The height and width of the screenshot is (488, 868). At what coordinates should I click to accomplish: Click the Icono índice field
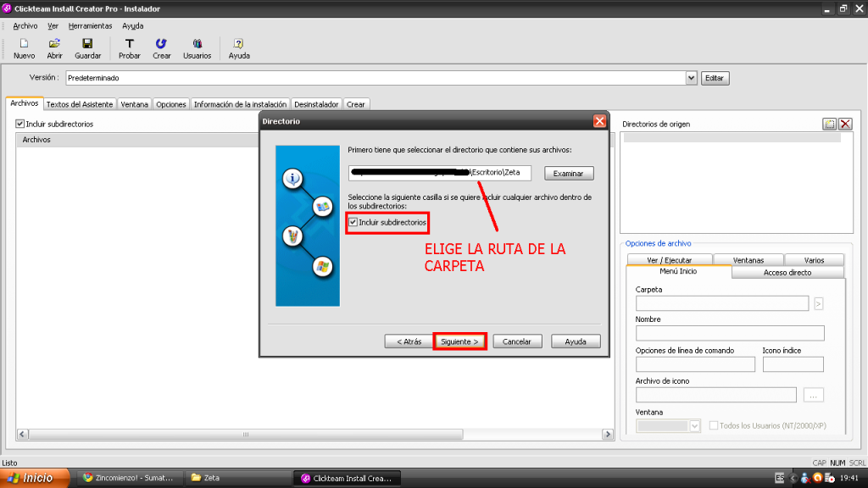click(793, 364)
